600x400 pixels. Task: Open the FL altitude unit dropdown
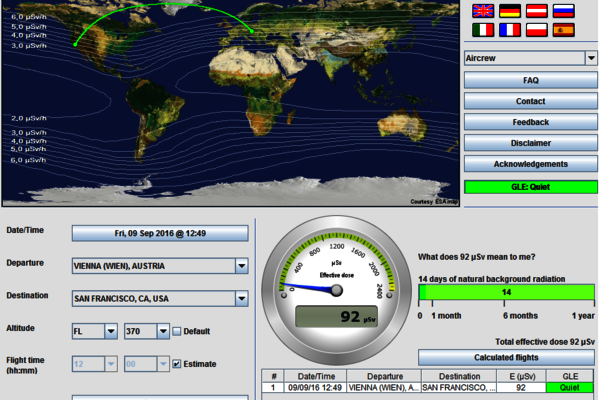(111, 331)
